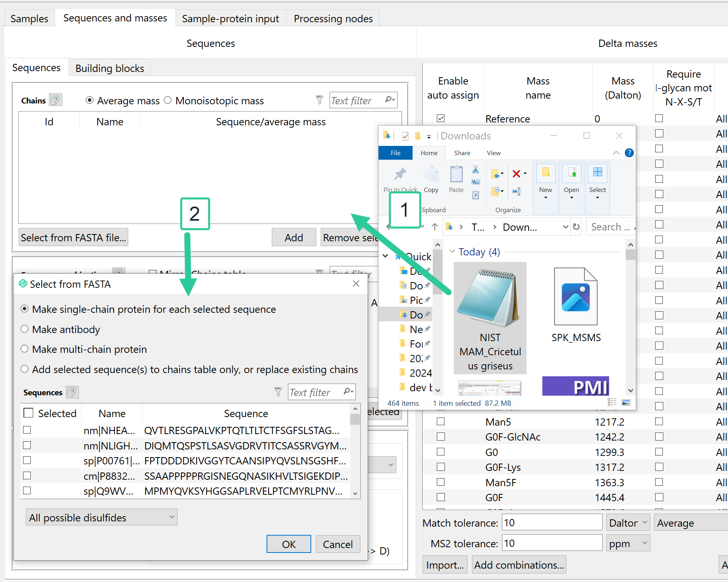Switch to the Samples tab
Viewport: 728px width, 582px height.
point(29,19)
